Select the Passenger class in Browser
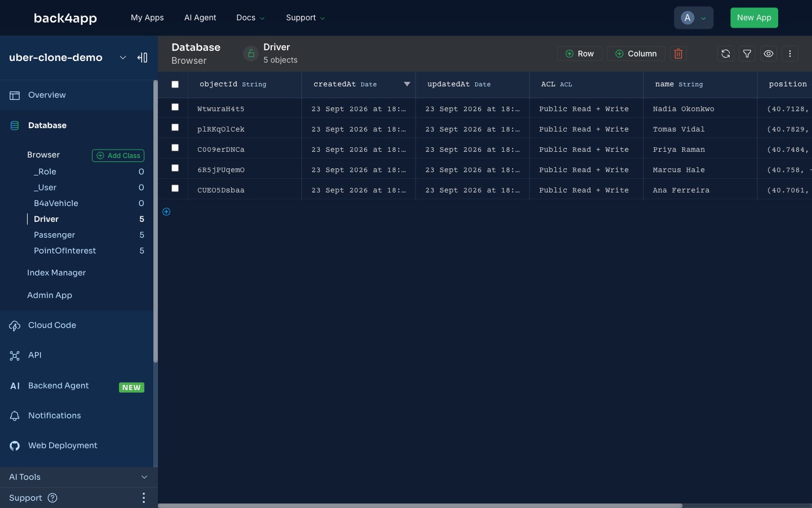 point(54,235)
